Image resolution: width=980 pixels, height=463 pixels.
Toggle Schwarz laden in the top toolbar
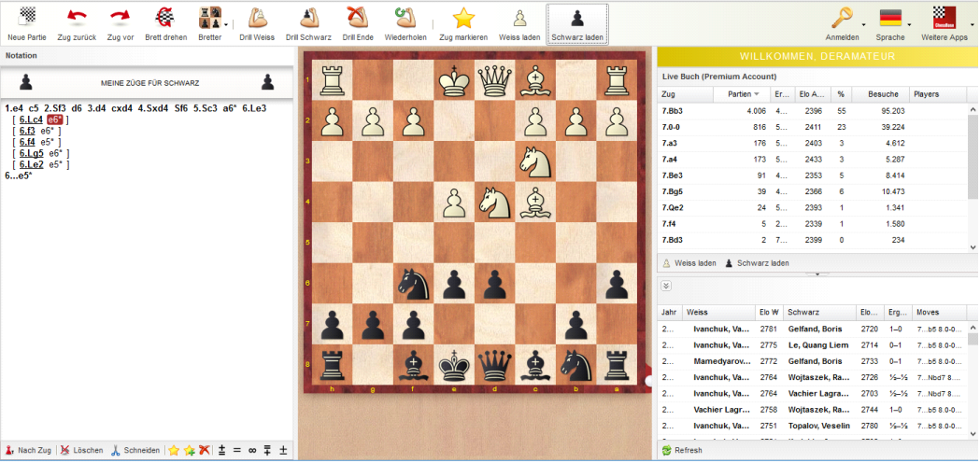(x=577, y=22)
